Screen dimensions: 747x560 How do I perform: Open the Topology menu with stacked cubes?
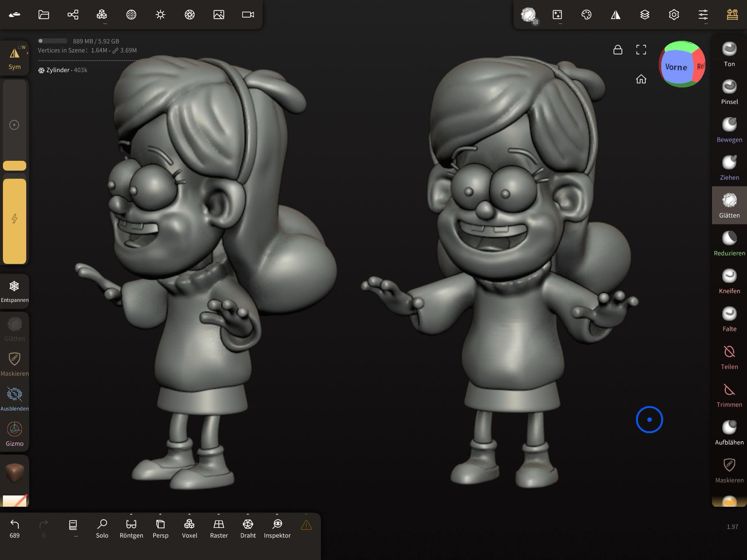pos(102,15)
